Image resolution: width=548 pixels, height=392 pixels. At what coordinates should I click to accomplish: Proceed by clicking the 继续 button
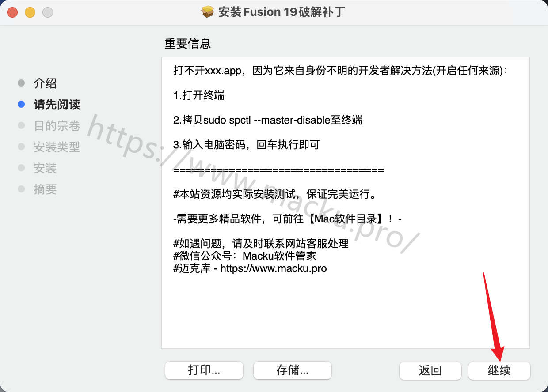coord(499,371)
